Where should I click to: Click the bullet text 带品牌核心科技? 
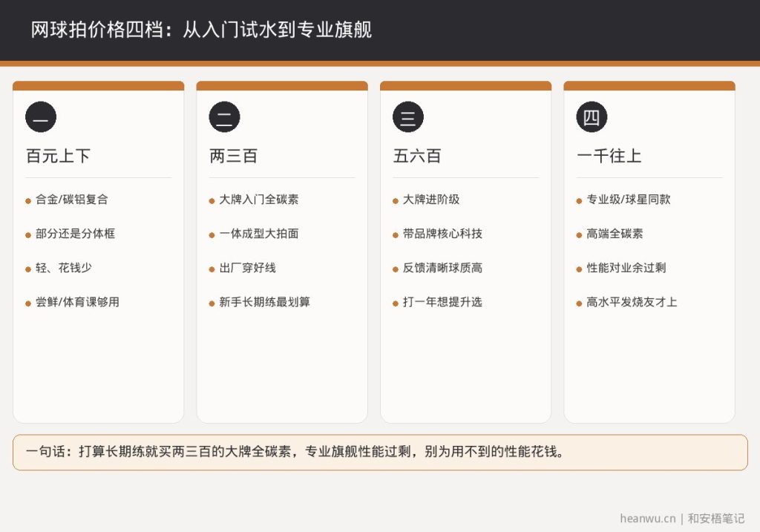pos(442,234)
